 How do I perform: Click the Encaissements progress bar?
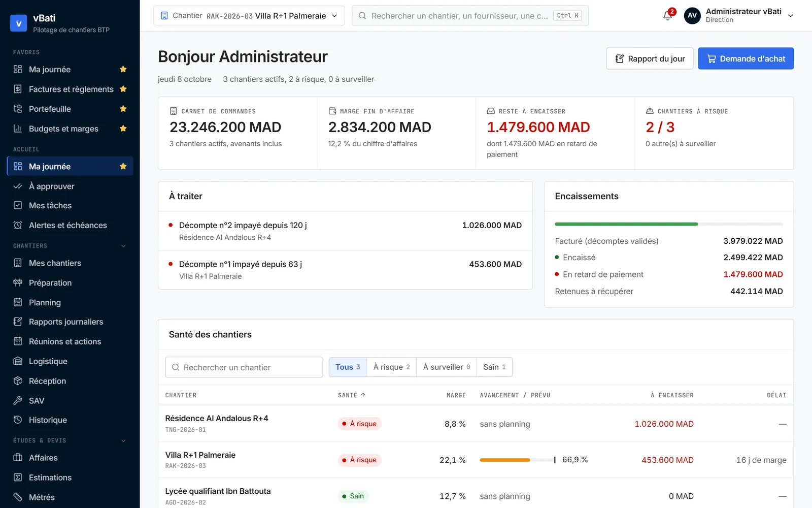(x=669, y=224)
